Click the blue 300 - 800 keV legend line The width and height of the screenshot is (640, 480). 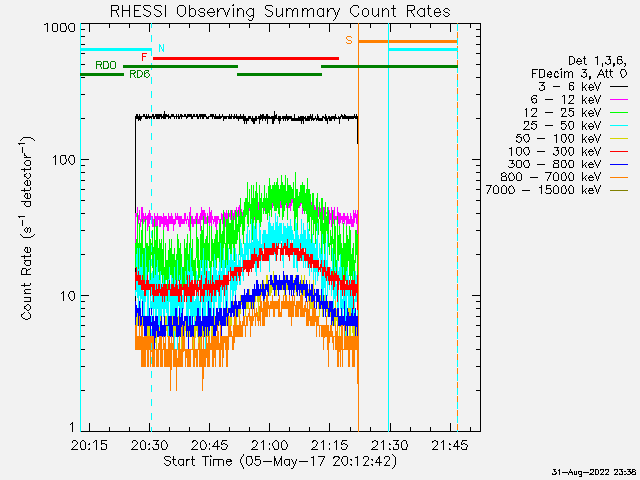(x=619, y=164)
